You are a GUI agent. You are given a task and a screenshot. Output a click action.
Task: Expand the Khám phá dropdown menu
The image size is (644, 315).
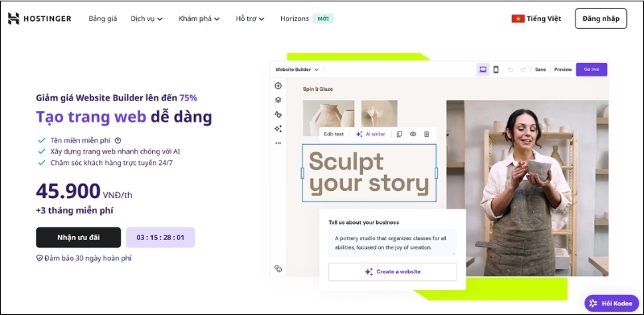(x=199, y=19)
